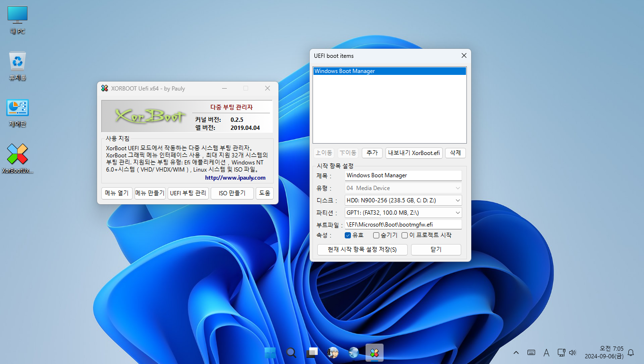Visit the http://www.ipauly.com link
This screenshot has height=364, width=644.
tap(235, 178)
